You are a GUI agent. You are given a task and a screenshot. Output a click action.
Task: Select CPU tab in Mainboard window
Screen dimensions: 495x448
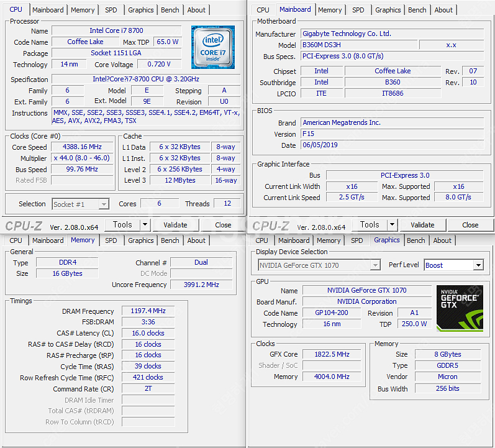(x=263, y=10)
